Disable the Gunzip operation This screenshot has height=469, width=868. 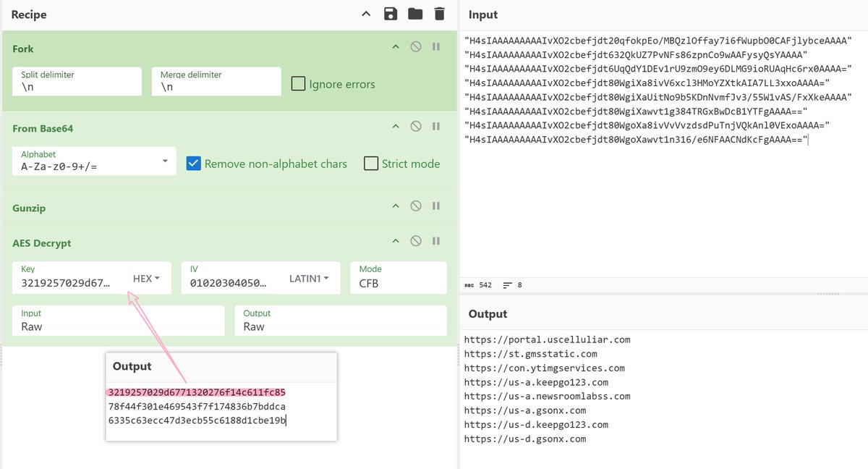pos(416,206)
